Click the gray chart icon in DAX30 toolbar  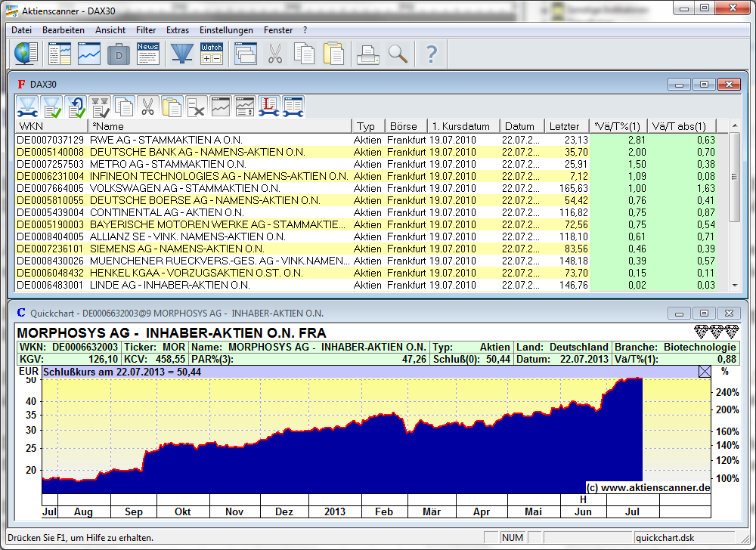click(220, 107)
